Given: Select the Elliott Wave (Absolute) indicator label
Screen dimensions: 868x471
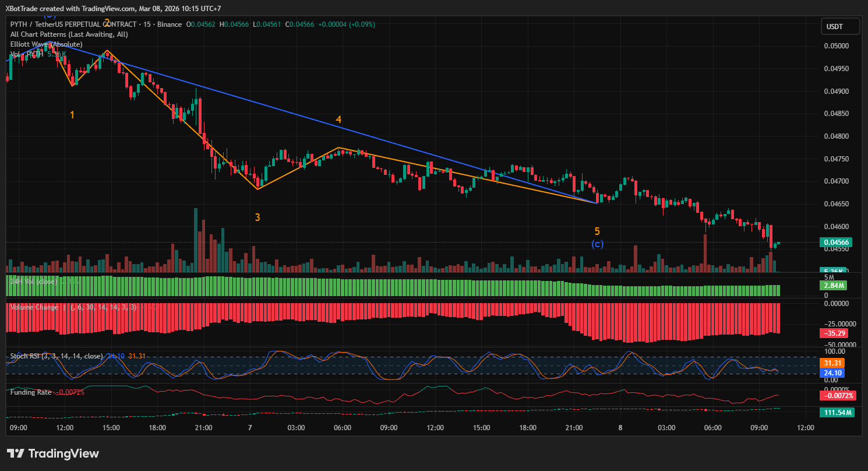Looking at the screenshot, I should click(x=47, y=44).
